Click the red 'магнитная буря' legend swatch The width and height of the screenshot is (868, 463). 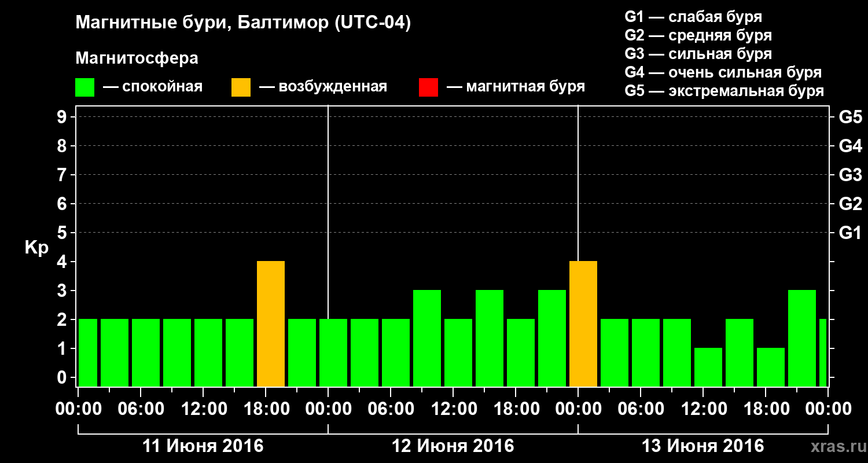[x=428, y=87]
